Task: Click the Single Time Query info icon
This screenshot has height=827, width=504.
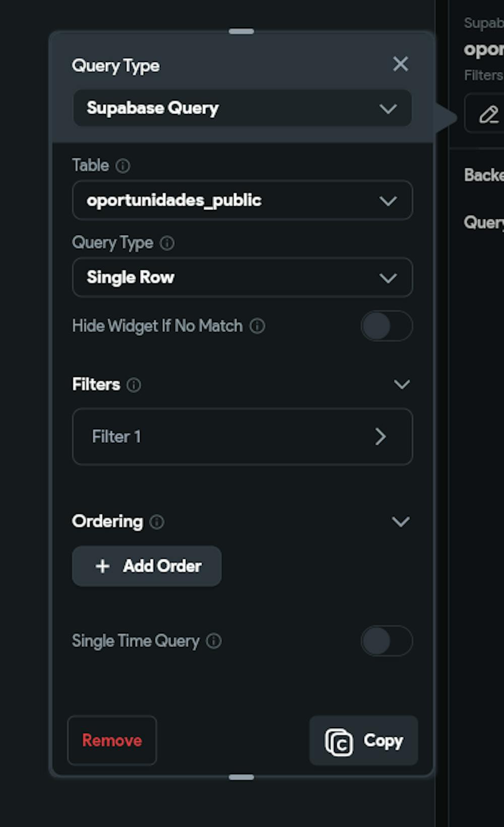Action: (x=214, y=641)
